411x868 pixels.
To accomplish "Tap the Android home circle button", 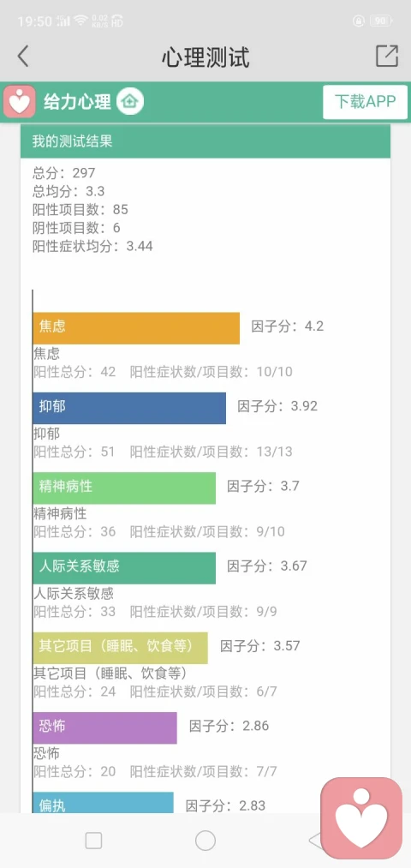I will tap(205, 841).
